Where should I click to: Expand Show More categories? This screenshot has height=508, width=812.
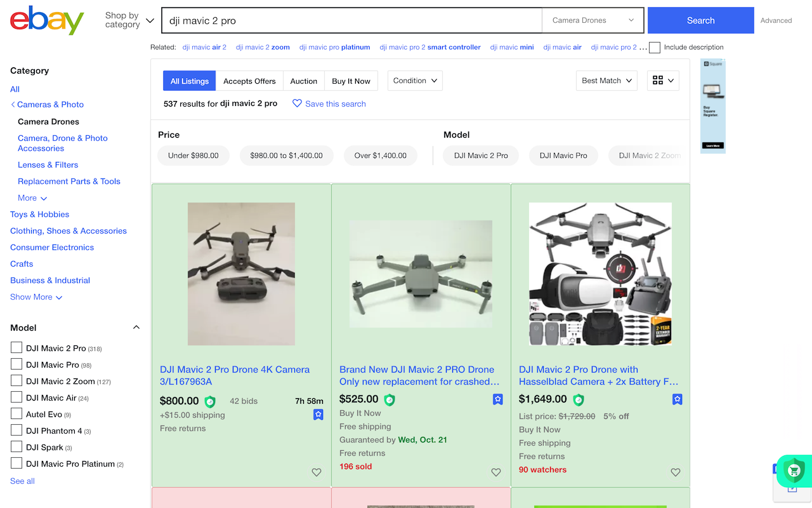36,297
